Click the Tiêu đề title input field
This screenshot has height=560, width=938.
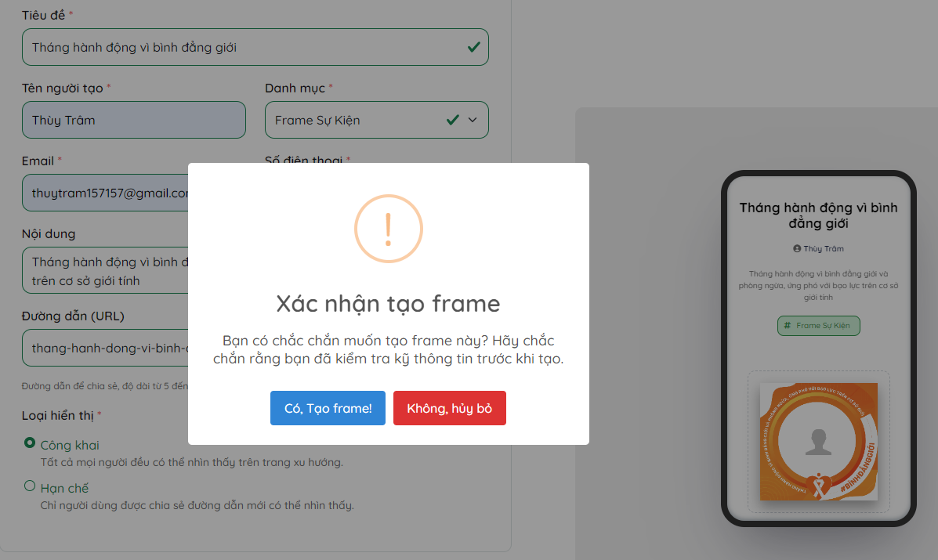tap(255, 47)
